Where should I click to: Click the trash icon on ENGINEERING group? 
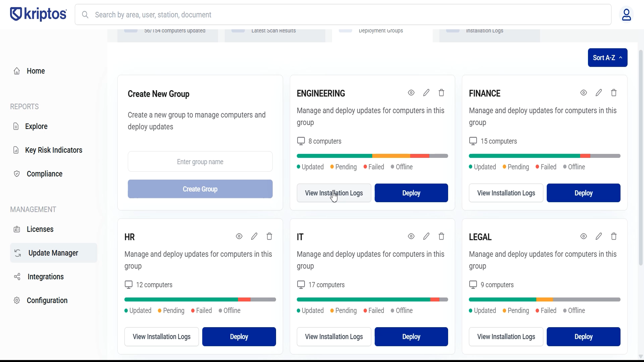(x=441, y=93)
